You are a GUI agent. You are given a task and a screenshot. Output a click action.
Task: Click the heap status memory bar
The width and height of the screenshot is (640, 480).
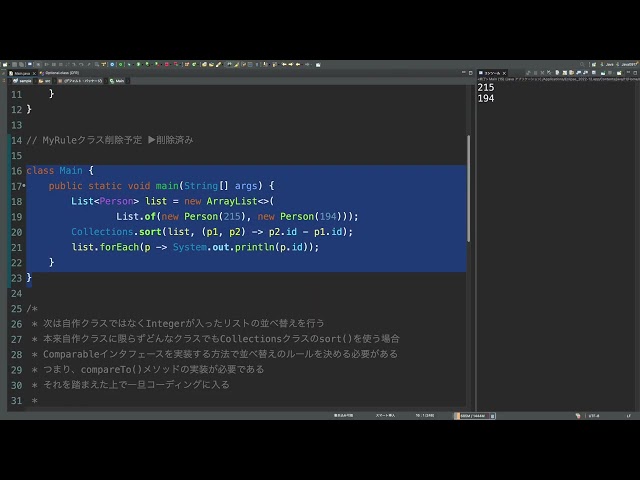click(x=473, y=416)
